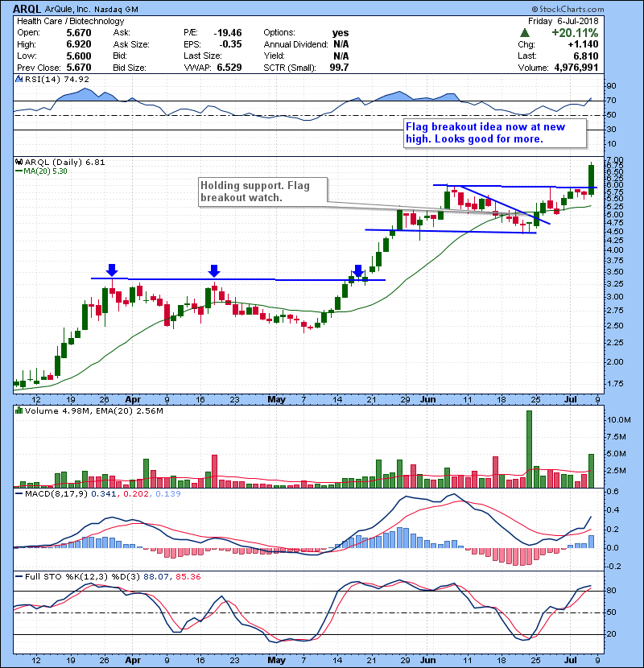The height and width of the screenshot is (668, 644).
Task: Click the Yield N/A value
Action: (x=341, y=56)
